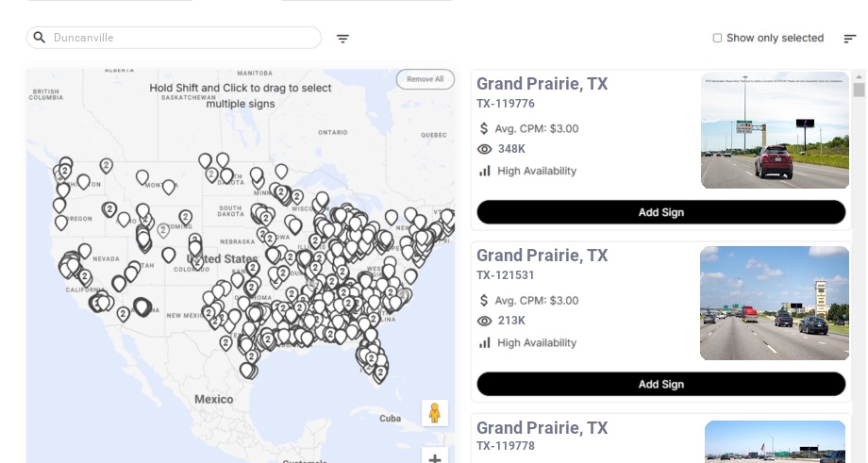Click the dollar CPM icon for TX-121531
Viewport: 868px width, 463px height.
tap(485, 300)
